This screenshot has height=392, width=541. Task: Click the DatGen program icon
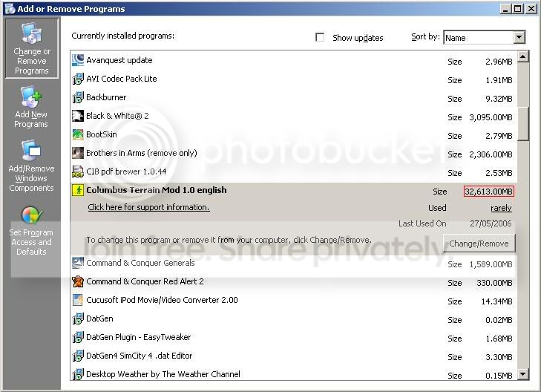pos(78,318)
